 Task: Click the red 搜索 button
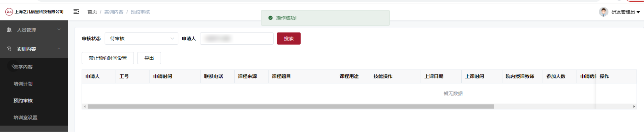288,39
